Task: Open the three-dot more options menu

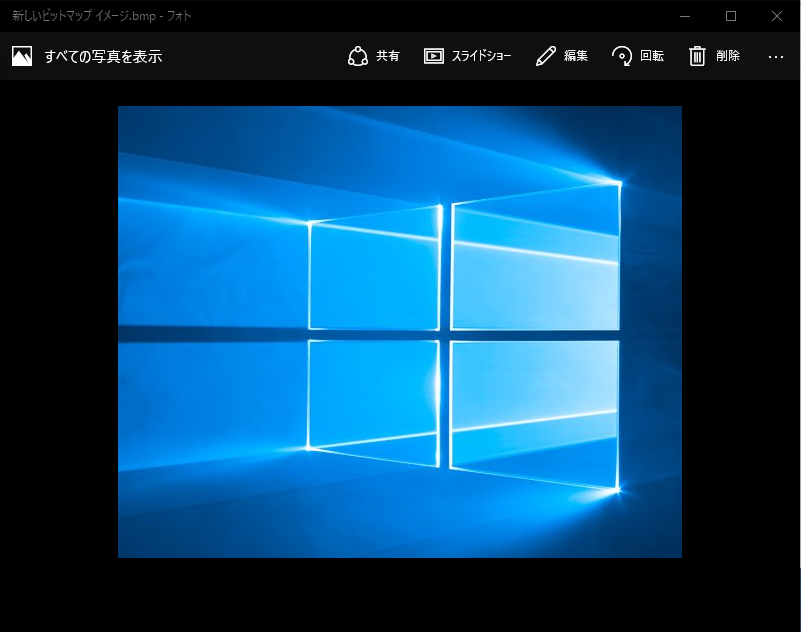Action: (x=776, y=57)
